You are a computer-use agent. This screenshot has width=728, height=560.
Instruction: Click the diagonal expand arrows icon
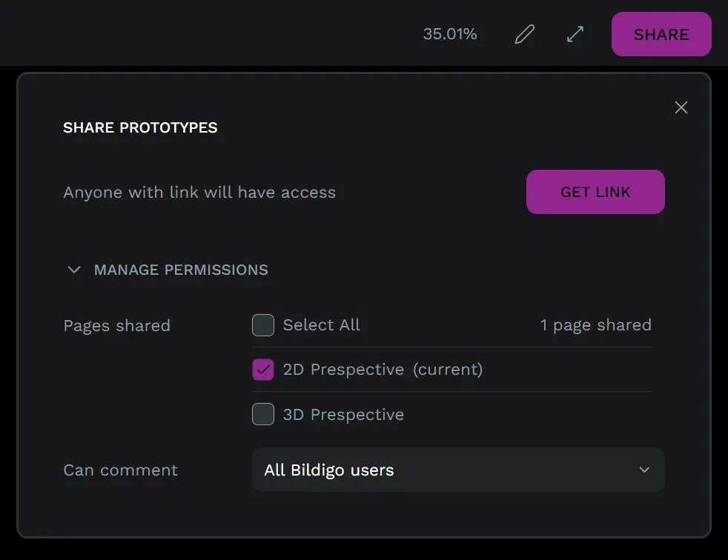pyautogui.click(x=575, y=33)
